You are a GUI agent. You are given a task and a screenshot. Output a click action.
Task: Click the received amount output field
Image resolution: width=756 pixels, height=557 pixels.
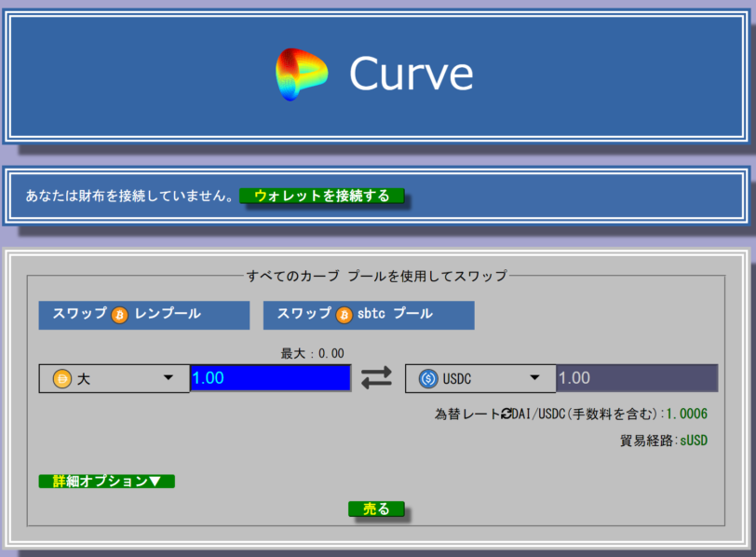point(637,378)
